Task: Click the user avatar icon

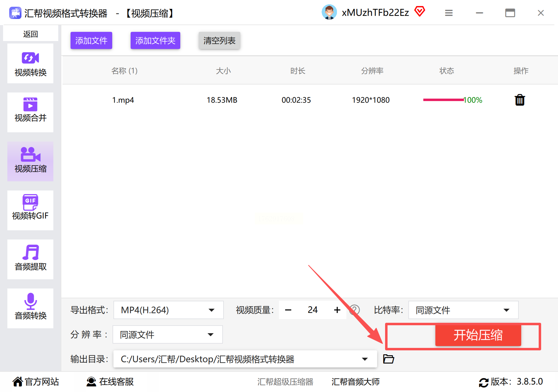Action: pos(329,12)
